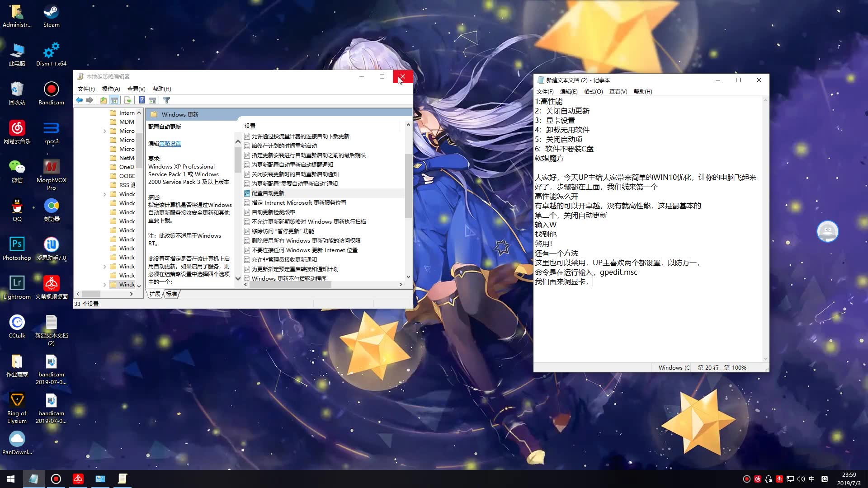868x488 pixels.
Task: Go back with the blue left arrow in Group Policy toolbar
Action: pyautogui.click(x=79, y=100)
